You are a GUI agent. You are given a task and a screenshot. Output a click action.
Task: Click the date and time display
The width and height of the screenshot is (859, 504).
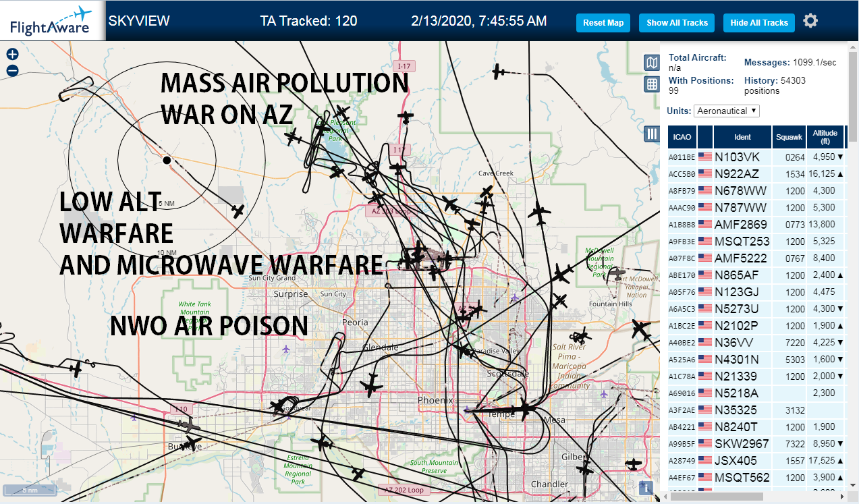[479, 21]
